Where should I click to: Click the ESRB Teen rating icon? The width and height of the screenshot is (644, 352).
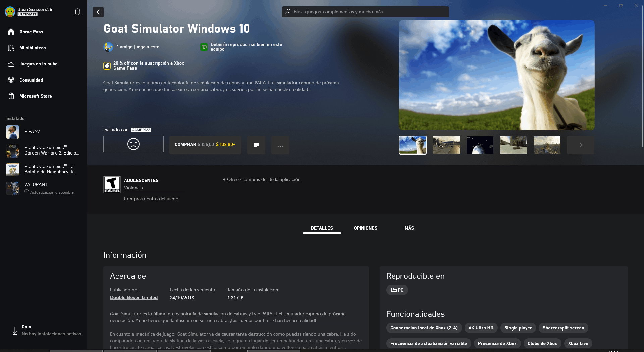112,185
